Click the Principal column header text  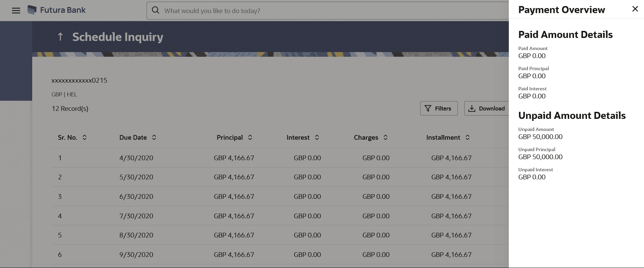point(230,137)
